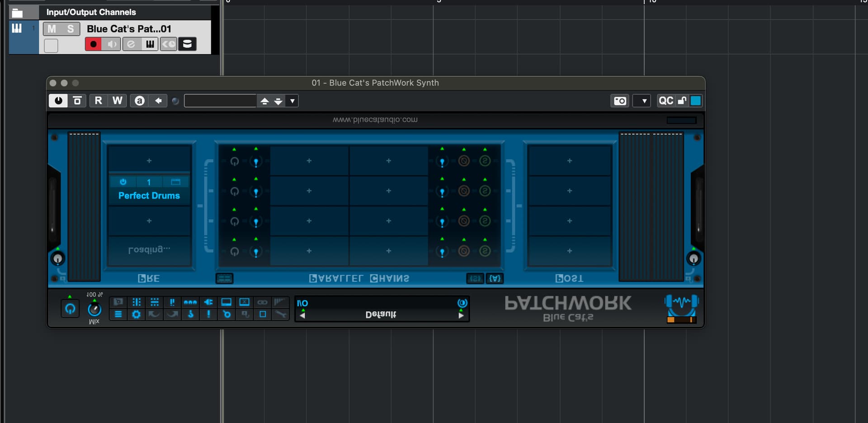Click the orange mute icon of the top parallel chain
The height and width of the screenshot is (423, 868).
point(464,161)
